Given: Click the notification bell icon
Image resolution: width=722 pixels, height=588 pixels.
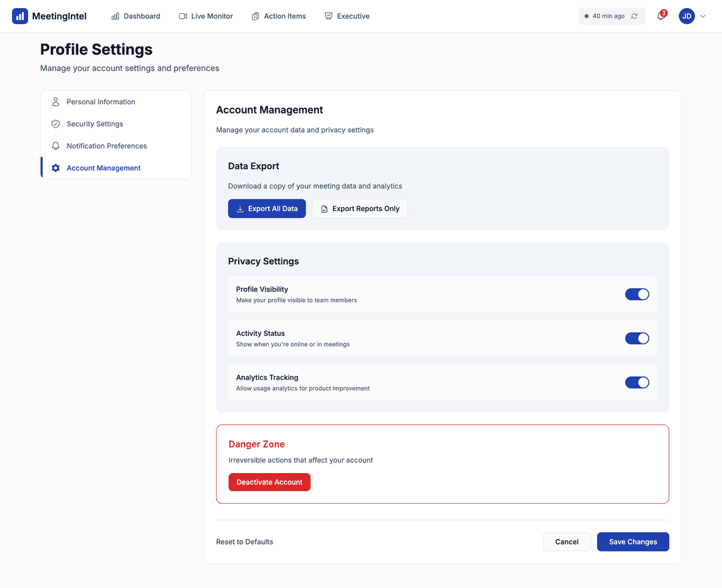Looking at the screenshot, I should 660,17.
